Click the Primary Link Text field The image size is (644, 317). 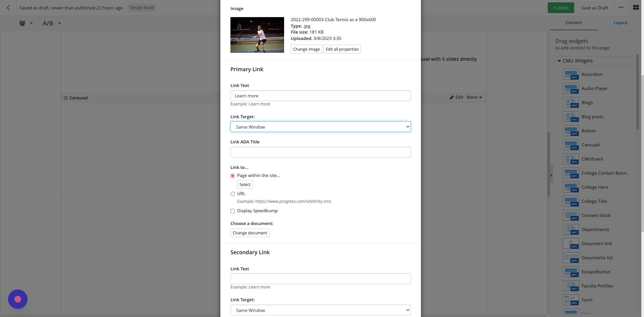pos(320,96)
